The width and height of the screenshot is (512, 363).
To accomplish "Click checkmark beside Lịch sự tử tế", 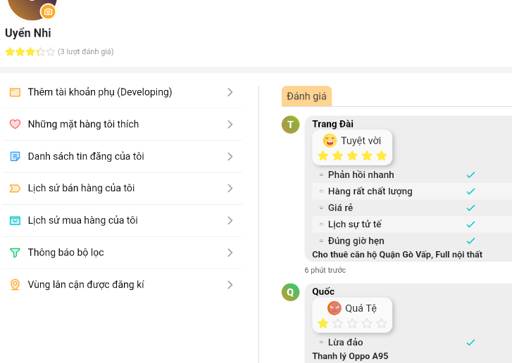I will click(471, 224).
